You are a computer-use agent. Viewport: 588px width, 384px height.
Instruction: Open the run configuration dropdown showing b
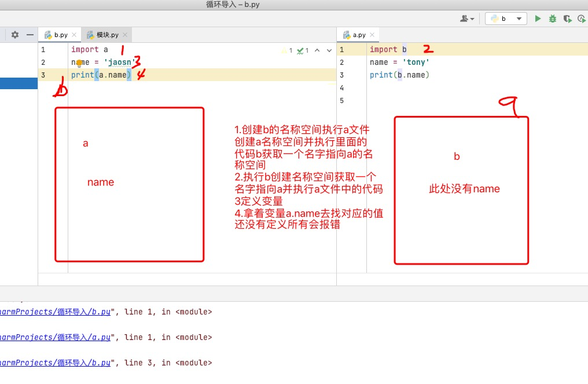(506, 19)
